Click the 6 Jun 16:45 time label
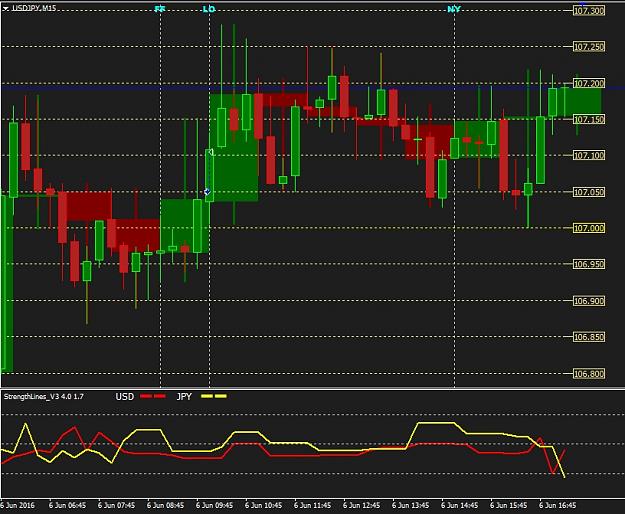Screen dimensions: 625x514 (x=558, y=505)
